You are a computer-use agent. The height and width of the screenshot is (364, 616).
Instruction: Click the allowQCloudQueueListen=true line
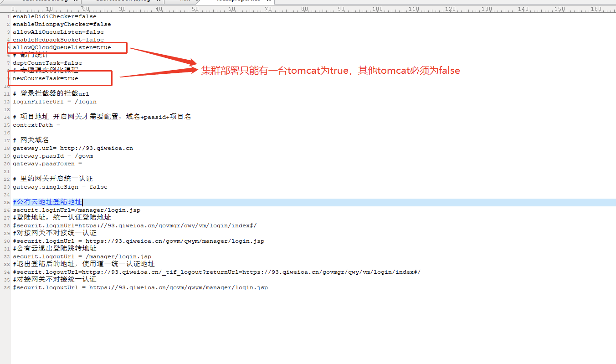(x=62, y=47)
